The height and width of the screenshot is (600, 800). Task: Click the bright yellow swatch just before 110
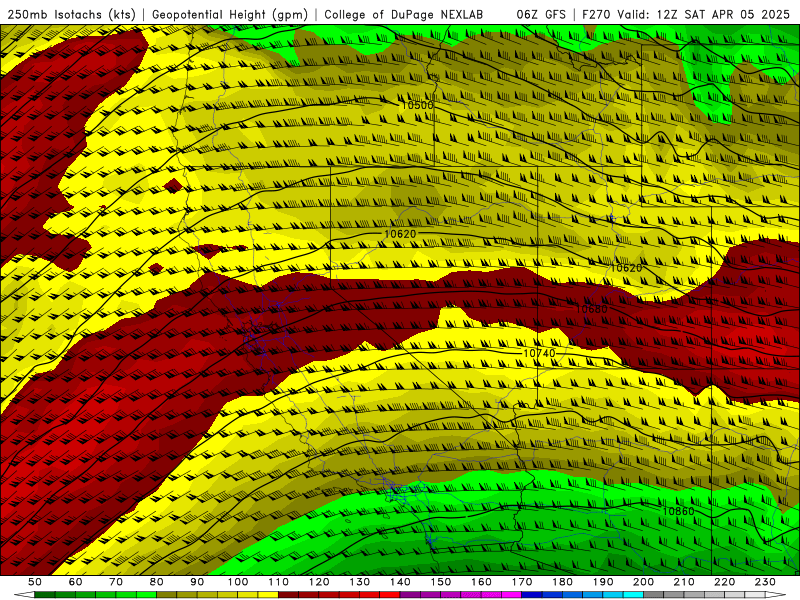pos(268,595)
